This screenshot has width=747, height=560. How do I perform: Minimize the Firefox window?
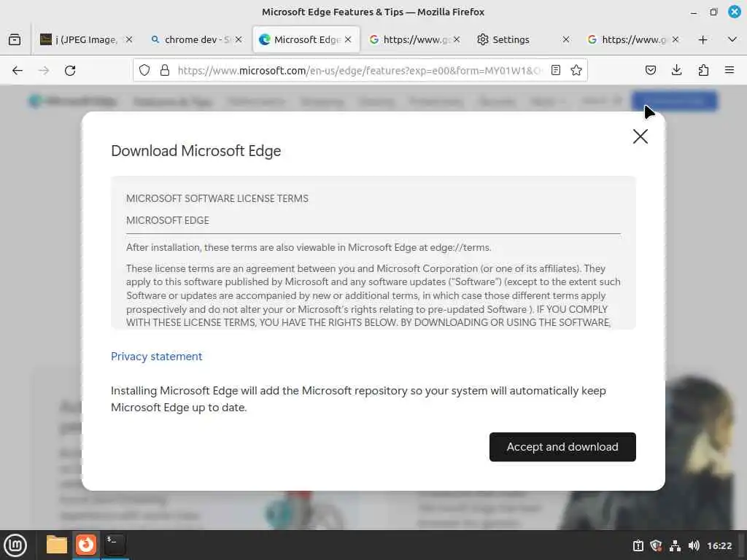(x=694, y=12)
